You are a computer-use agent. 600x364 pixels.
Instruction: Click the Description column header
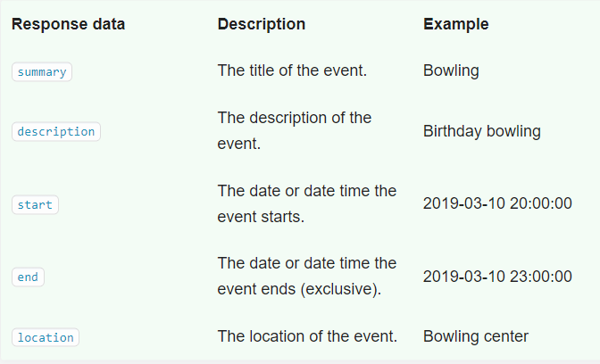click(x=262, y=24)
